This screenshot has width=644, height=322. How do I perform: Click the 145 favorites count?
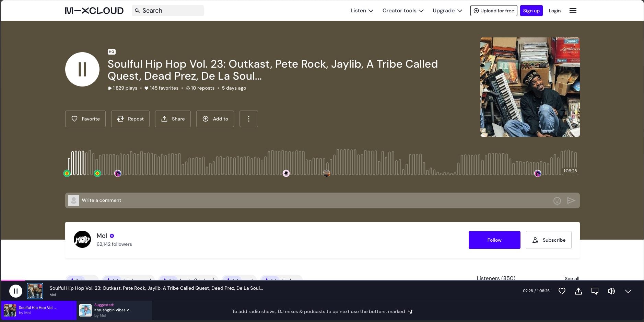click(x=161, y=88)
